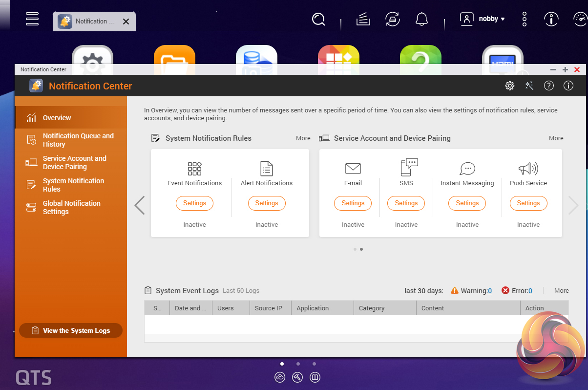588x390 pixels.
Task: Open Service Account and Device Pairing sidebar item
Action: tap(71, 162)
